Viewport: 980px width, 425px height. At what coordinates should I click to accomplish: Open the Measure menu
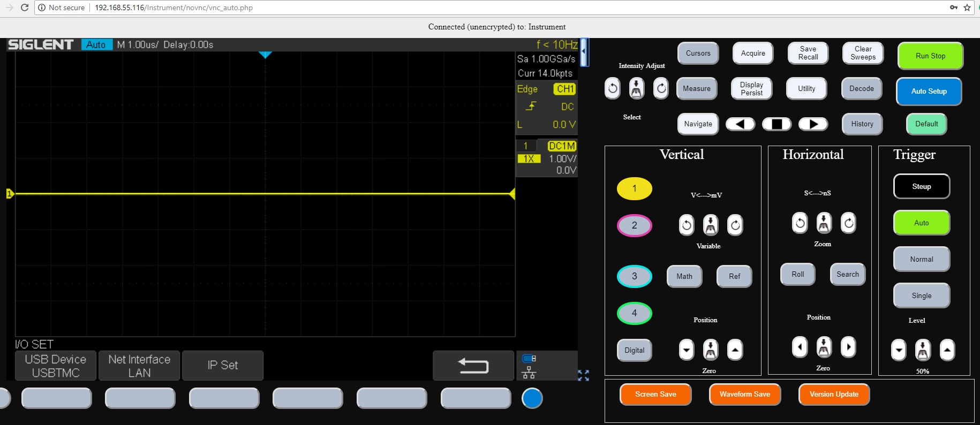click(696, 89)
